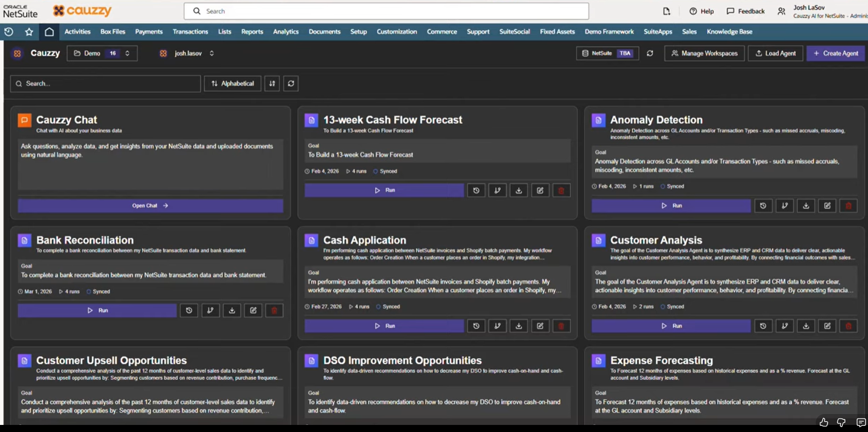Screen dimensions: 868x432
Task: Click Create Agent button
Action: coord(836,53)
